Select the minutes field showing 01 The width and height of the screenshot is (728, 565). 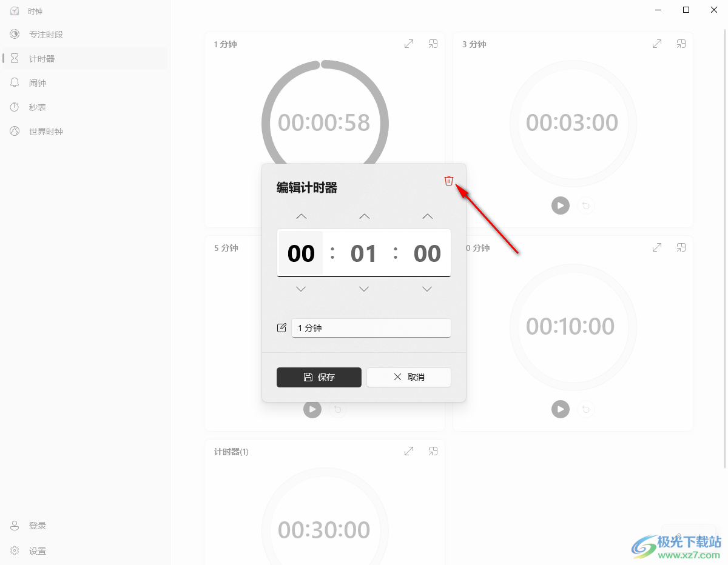364,253
